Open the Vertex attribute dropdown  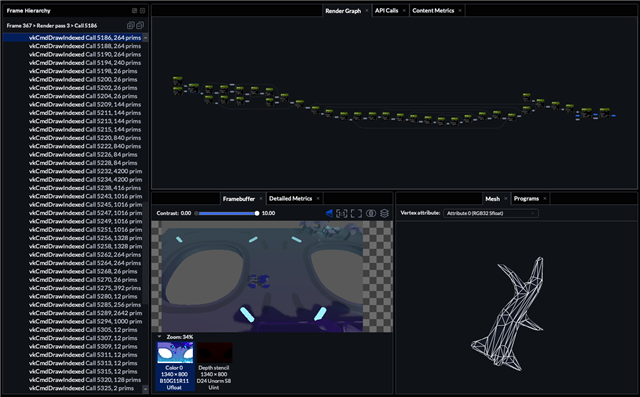(x=491, y=213)
